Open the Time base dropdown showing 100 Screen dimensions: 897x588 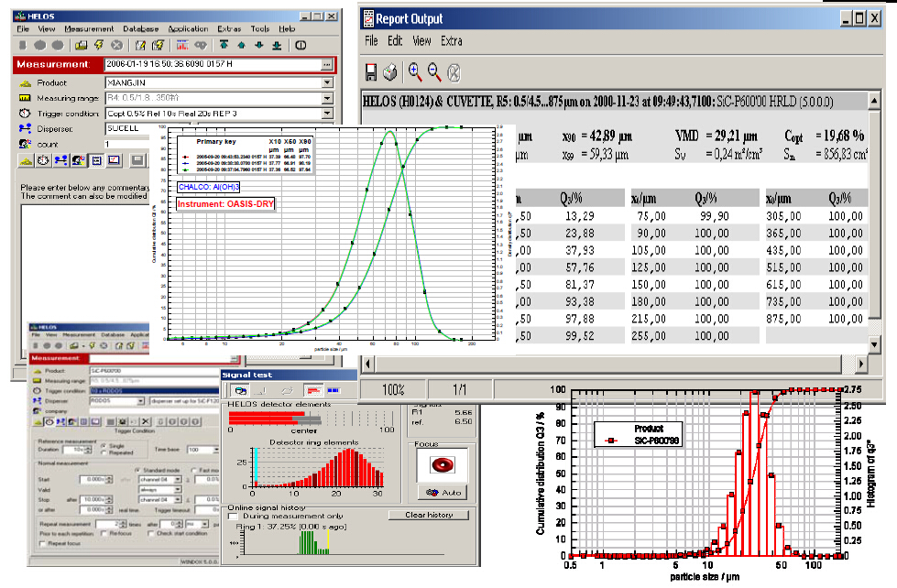point(215,450)
